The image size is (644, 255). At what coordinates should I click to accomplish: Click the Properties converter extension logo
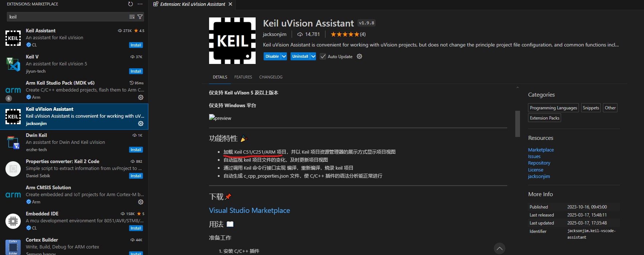tap(13, 169)
